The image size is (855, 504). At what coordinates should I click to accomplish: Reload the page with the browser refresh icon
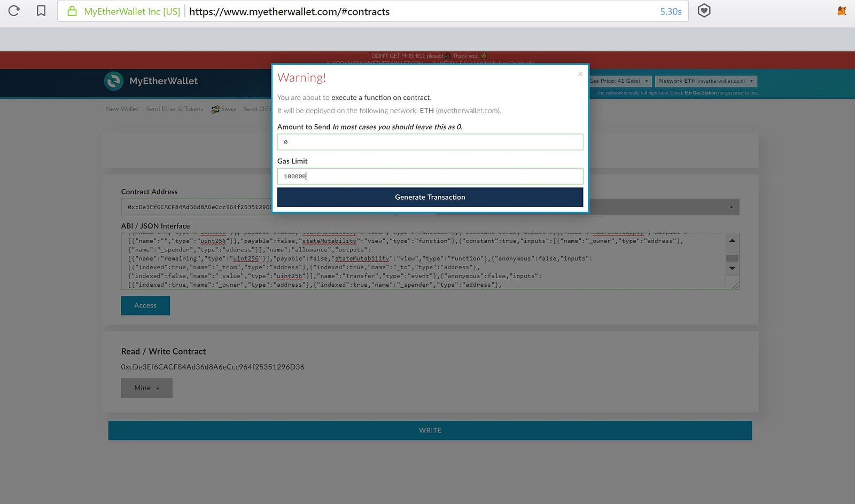[14, 11]
